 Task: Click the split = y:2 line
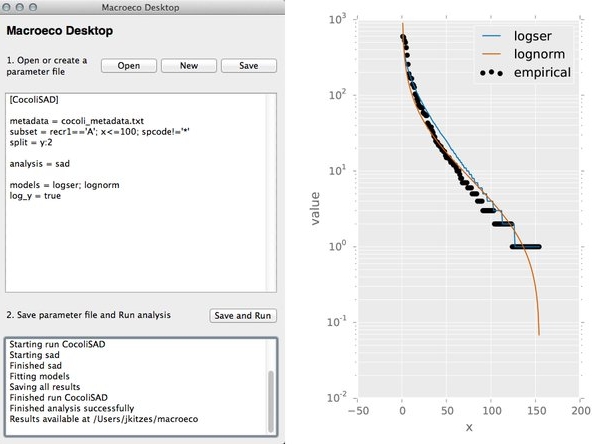point(31,142)
